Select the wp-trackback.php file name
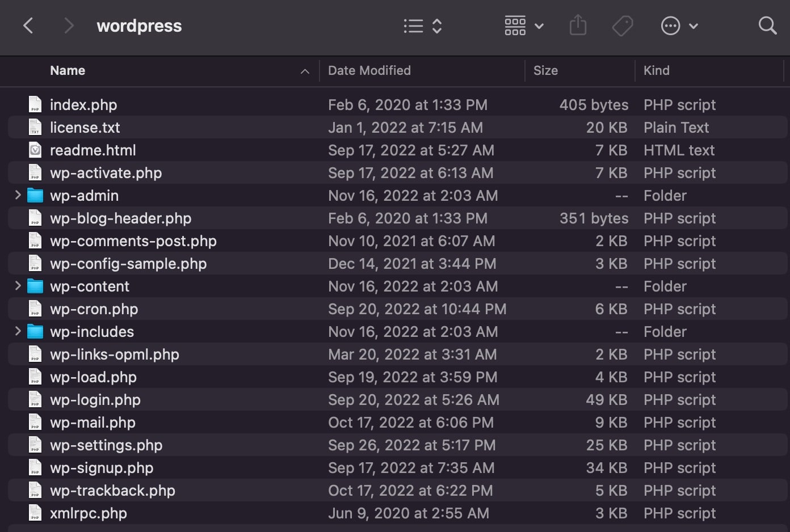790x532 pixels. click(113, 491)
